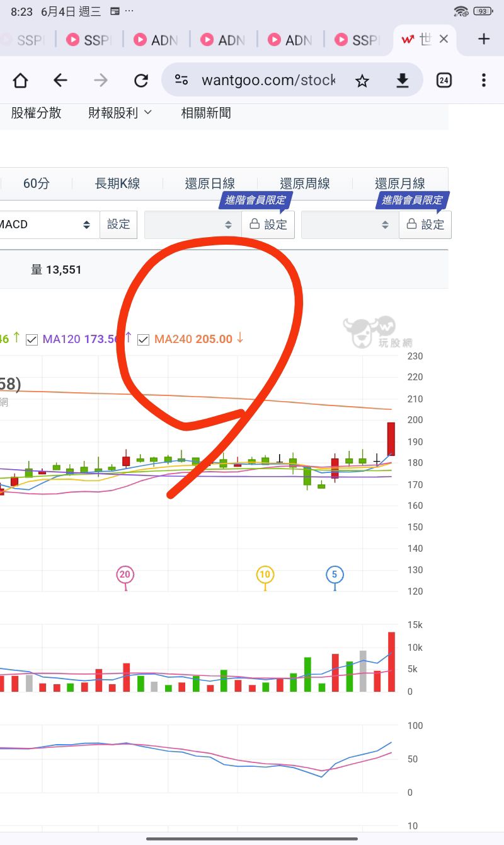Bookmark the page with the star icon

(362, 80)
